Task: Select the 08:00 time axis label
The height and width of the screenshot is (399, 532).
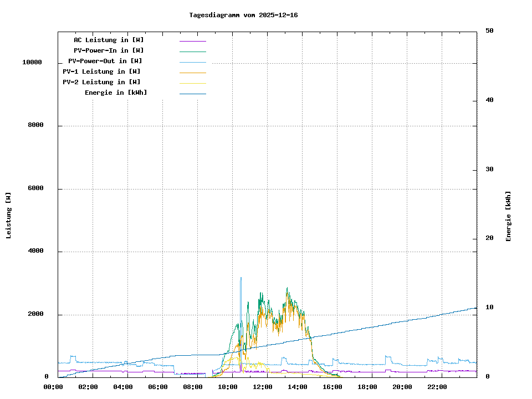Action: pyautogui.click(x=193, y=387)
